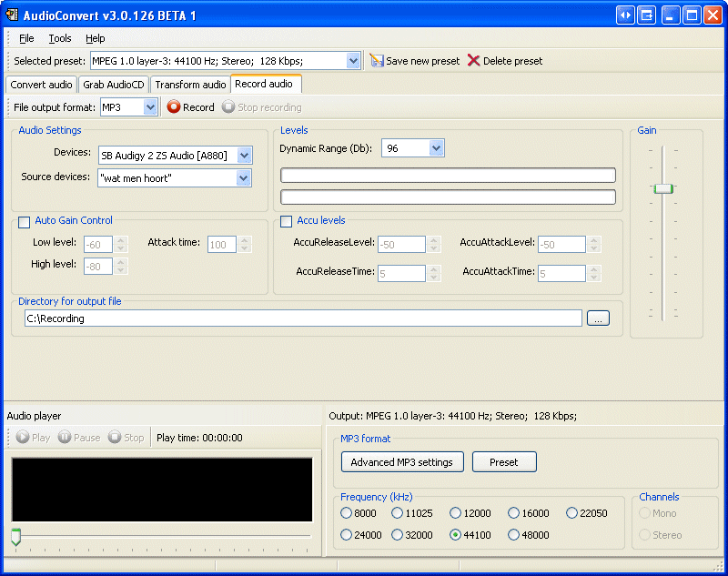Click Stop recording
Screen dimensions: 728x576
click(262, 107)
